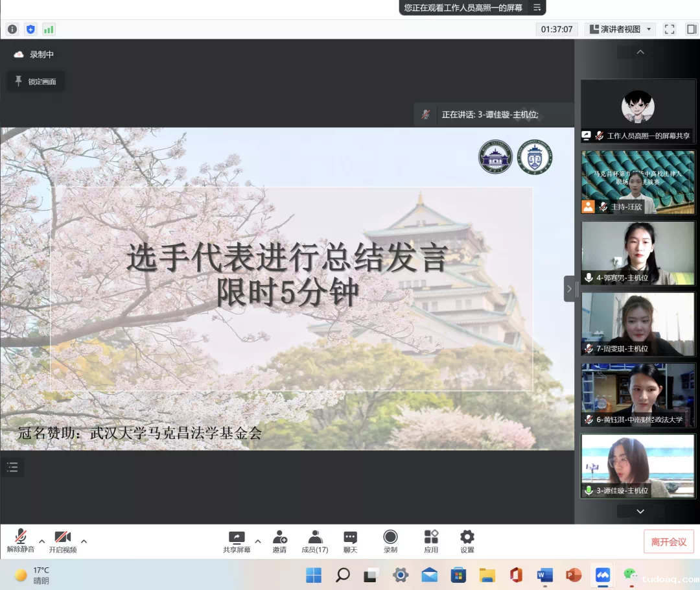
Task: Click 共享屏幕 to share screen
Action: [237, 541]
